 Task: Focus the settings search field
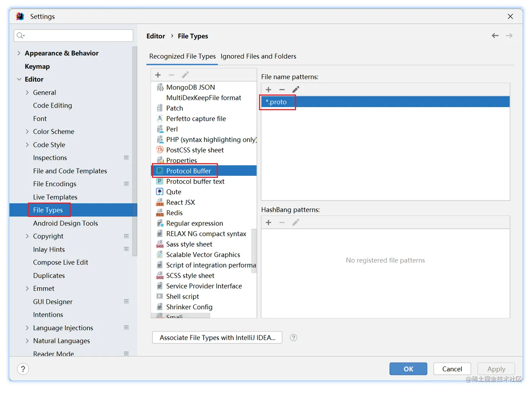(74, 35)
